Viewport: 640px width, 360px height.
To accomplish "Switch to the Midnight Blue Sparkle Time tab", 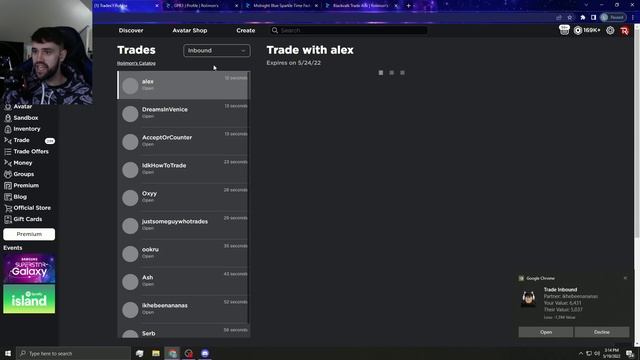I will click(282, 6).
